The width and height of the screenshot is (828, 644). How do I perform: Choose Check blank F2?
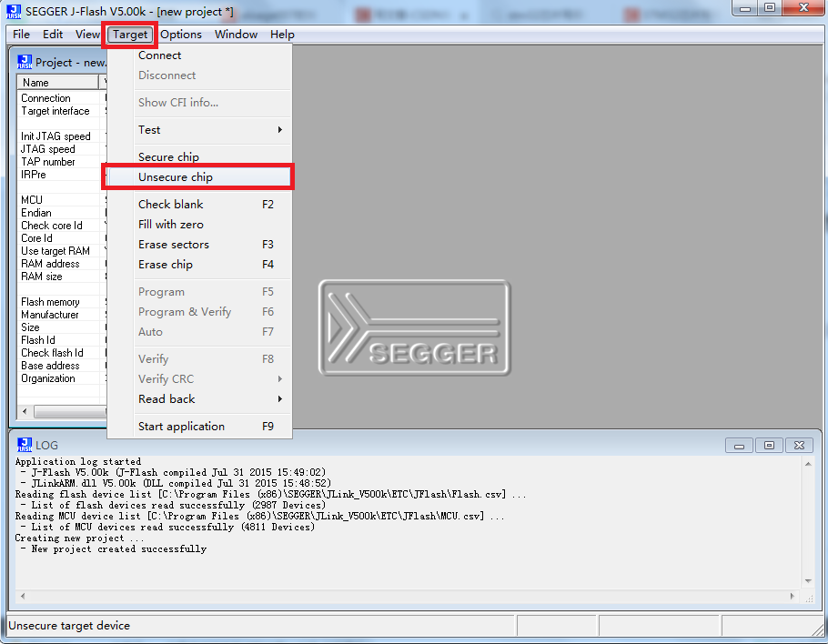click(x=199, y=205)
